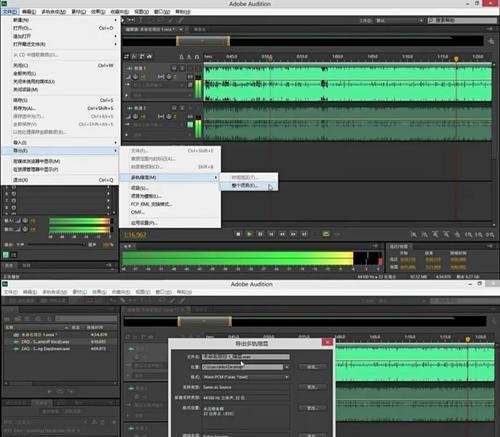Select ZAQ Daydream.wav row in Files panel
The height and width of the screenshot is (437, 500).
pos(60,349)
